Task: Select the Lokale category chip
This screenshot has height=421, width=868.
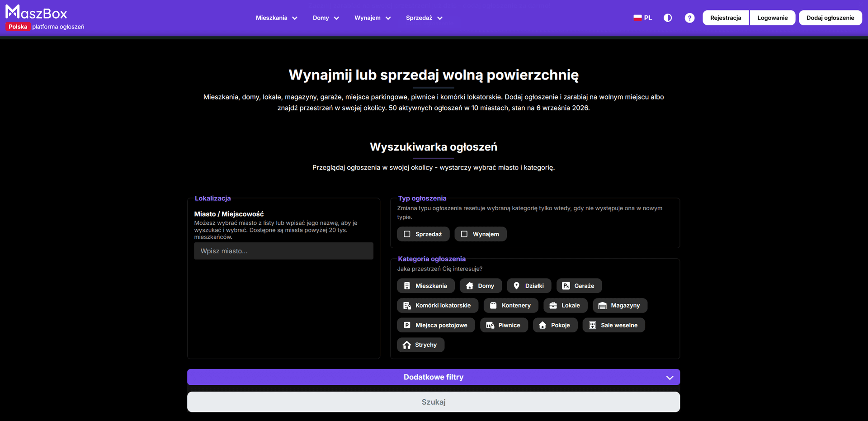Action: pos(565,306)
